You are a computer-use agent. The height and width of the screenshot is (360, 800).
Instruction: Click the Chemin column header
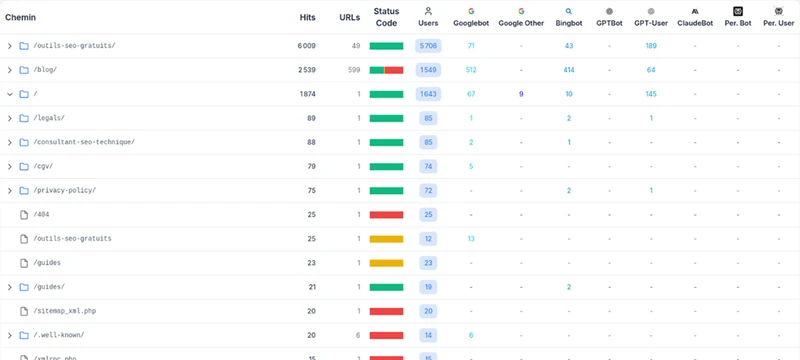tap(20, 17)
